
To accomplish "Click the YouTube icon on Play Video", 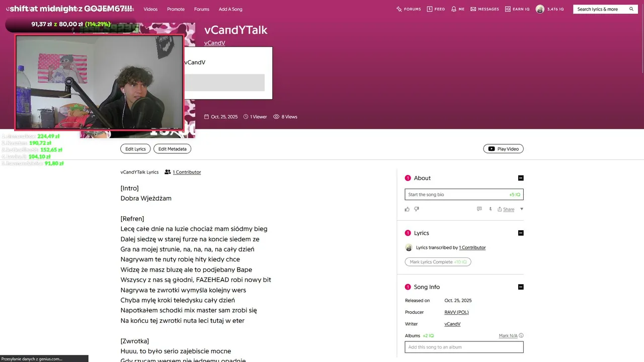I will (492, 149).
